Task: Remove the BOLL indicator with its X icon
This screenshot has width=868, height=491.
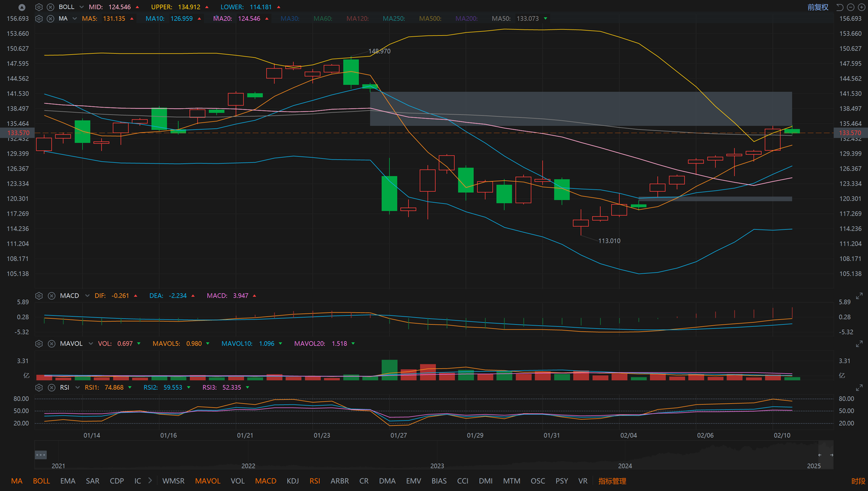Action: tap(51, 7)
